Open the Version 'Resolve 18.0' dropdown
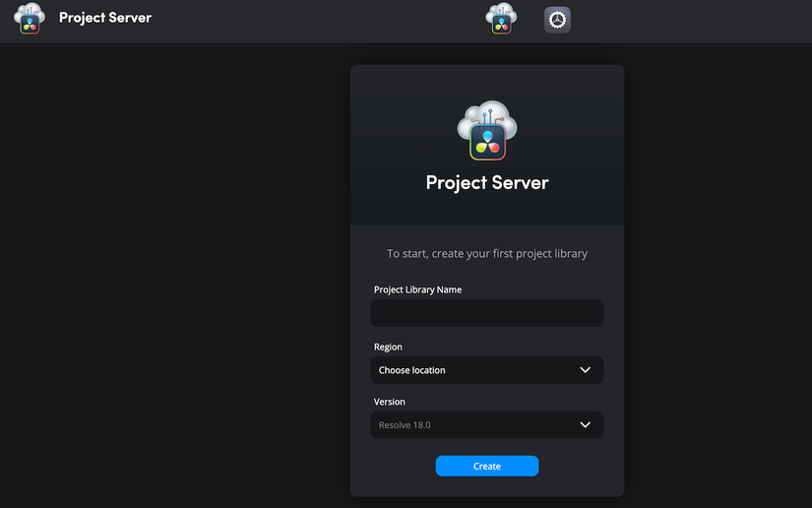The height and width of the screenshot is (508, 812). click(486, 425)
